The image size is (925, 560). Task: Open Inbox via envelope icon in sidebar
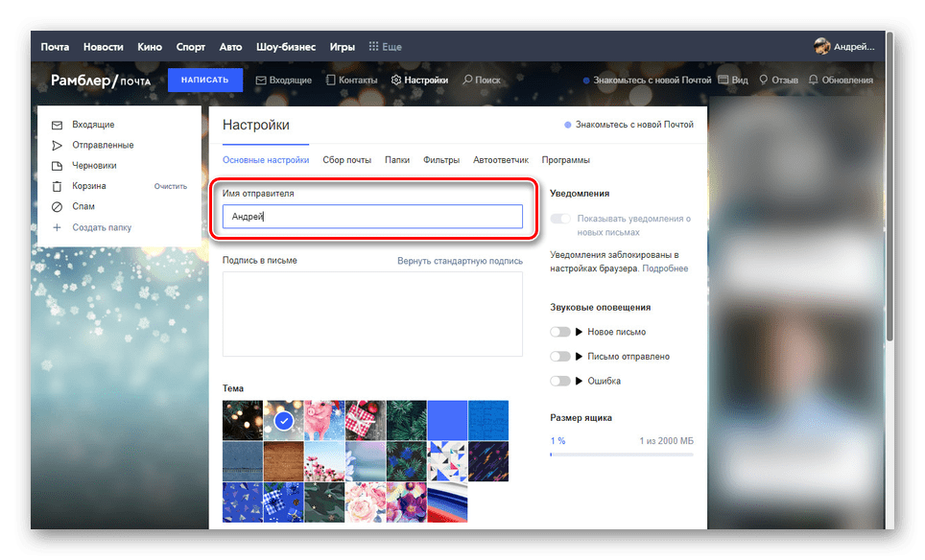57,125
